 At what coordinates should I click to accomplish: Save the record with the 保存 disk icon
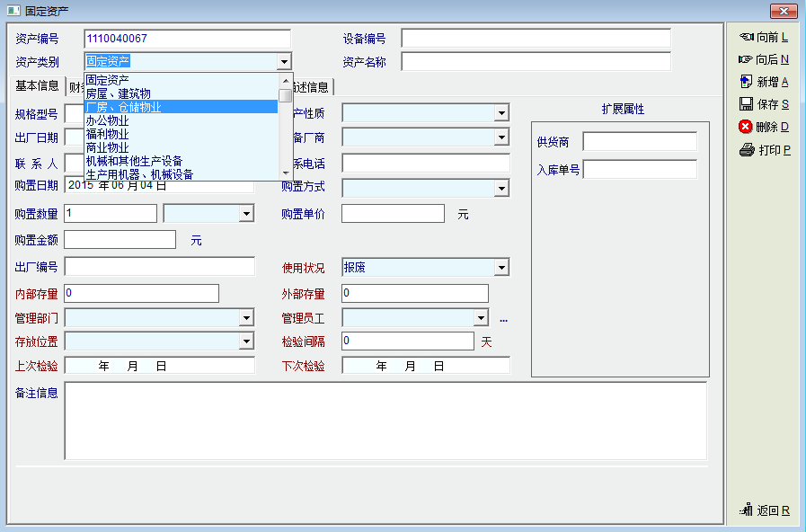[x=746, y=104]
